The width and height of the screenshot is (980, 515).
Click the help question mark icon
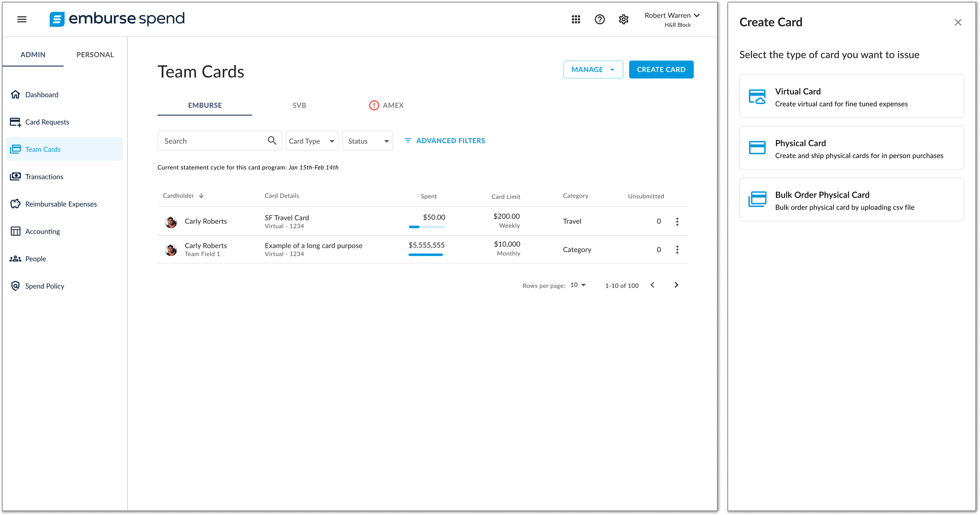tap(599, 19)
